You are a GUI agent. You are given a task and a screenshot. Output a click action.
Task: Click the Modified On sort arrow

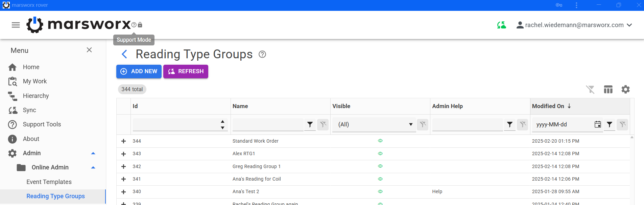pyautogui.click(x=569, y=106)
